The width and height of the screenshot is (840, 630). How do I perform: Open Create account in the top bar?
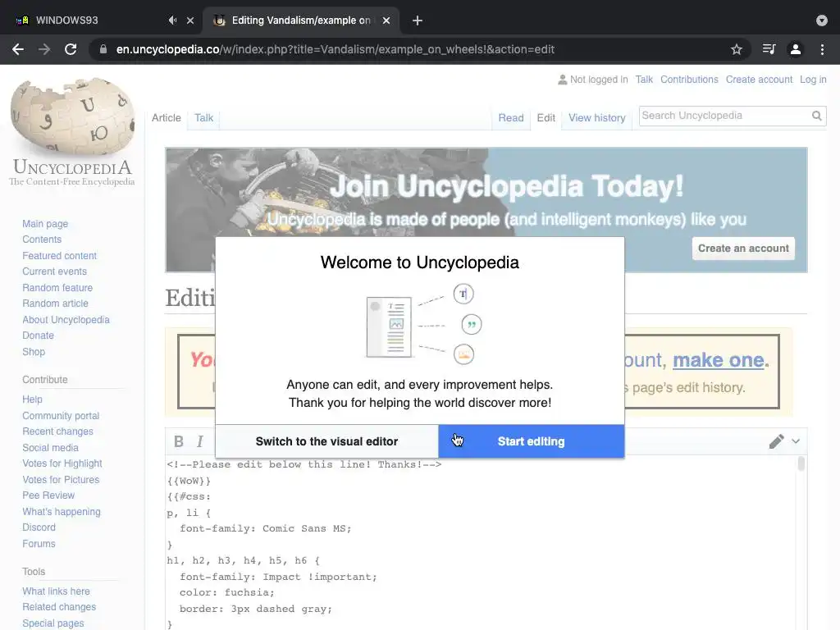point(759,80)
